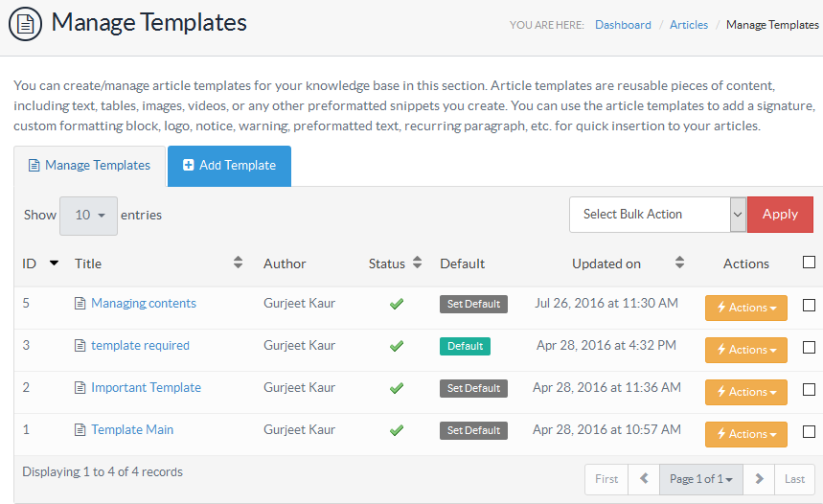Go to previous page arrow
The image size is (823, 504).
(644, 479)
